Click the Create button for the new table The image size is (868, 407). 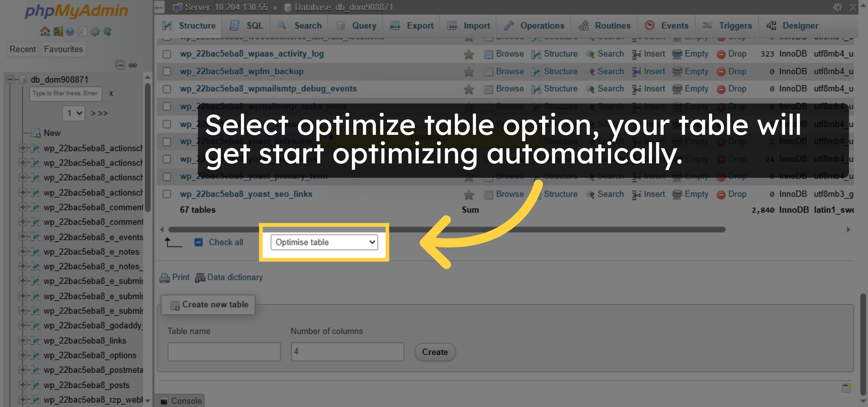click(435, 352)
